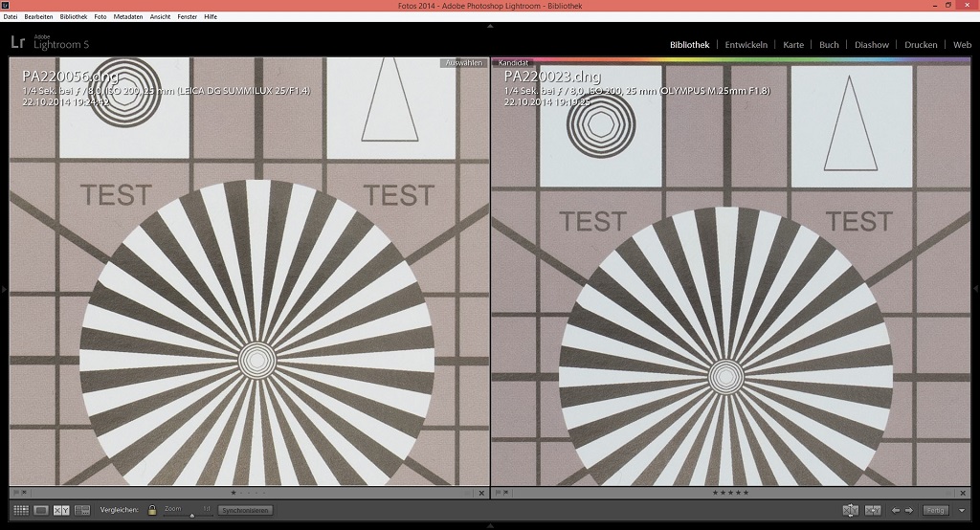Screen dimensions: 980x530
Task: Open the Metadaten menu
Action: 127,17
